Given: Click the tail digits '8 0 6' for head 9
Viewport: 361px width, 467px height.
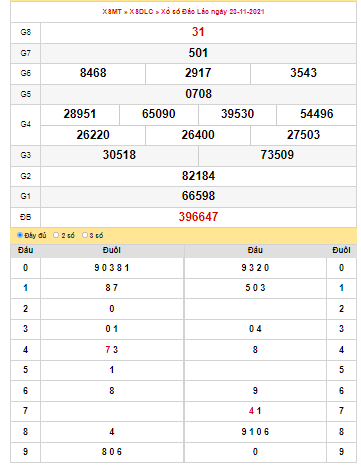Looking at the screenshot, I should point(112,452).
